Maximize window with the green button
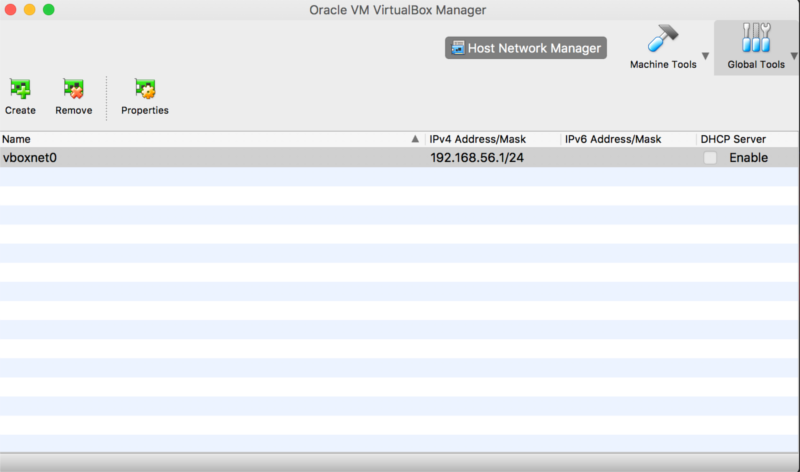 point(48,9)
